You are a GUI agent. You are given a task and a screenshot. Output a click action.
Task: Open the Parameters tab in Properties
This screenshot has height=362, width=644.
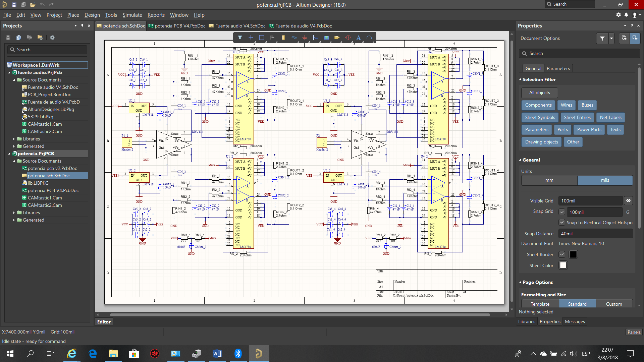(558, 68)
